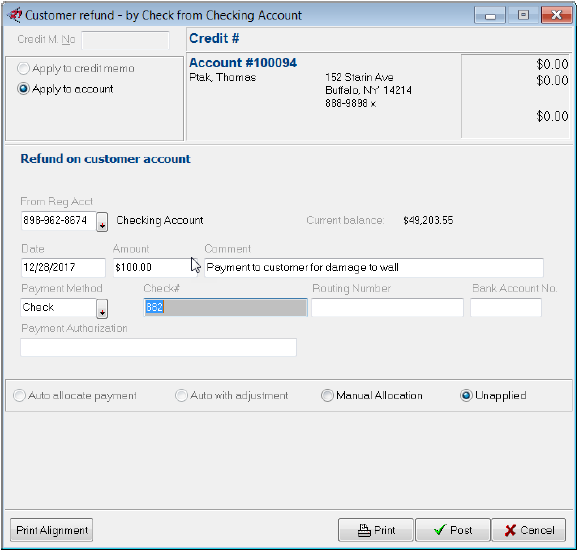Click the Payment Authorization field
The height and width of the screenshot is (551, 578).
pyautogui.click(x=159, y=347)
